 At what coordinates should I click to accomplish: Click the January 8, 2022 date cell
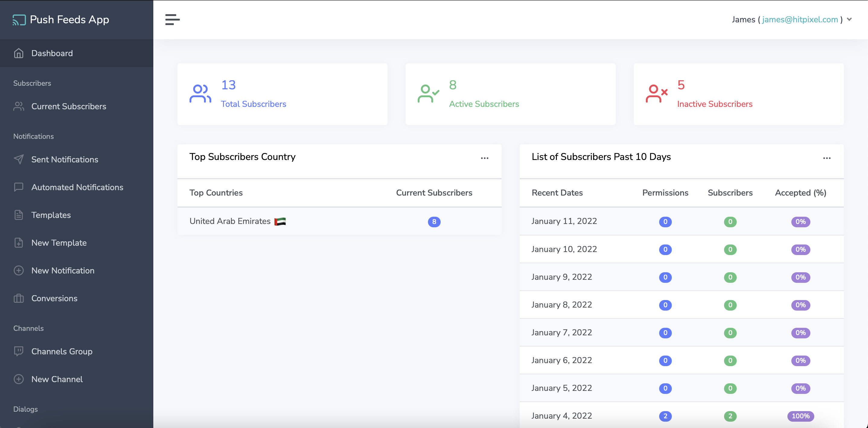coord(561,305)
